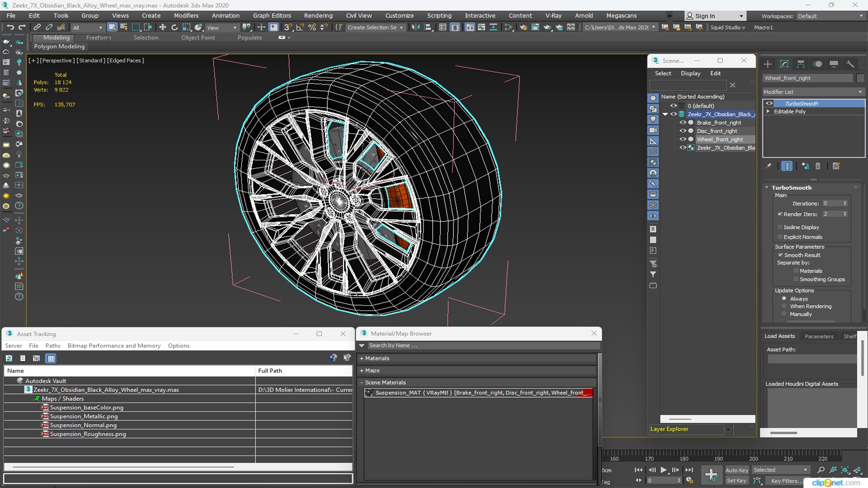Screen dimensions: 868x488
Task: Click Configure Modifier Sets icon
Action: [836, 166]
